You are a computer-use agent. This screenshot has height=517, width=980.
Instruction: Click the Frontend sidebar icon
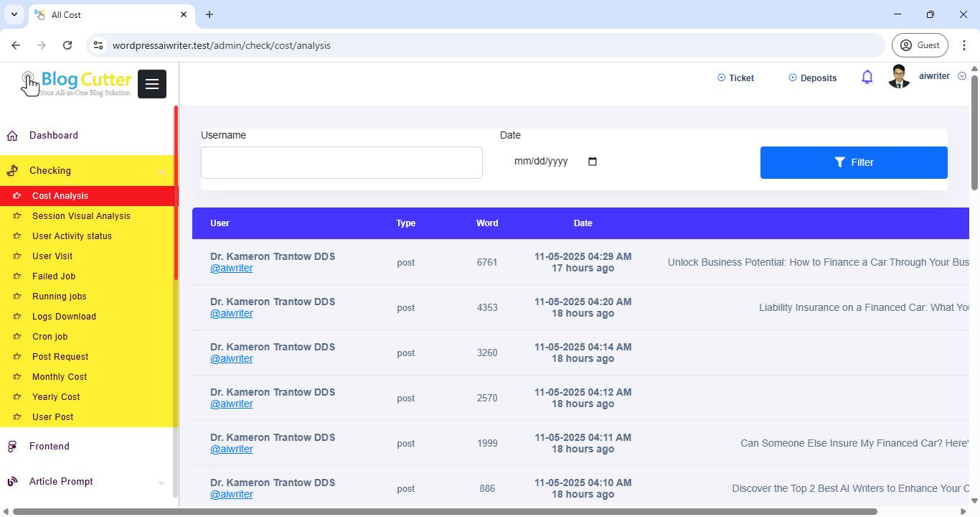(x=12, y=447)
